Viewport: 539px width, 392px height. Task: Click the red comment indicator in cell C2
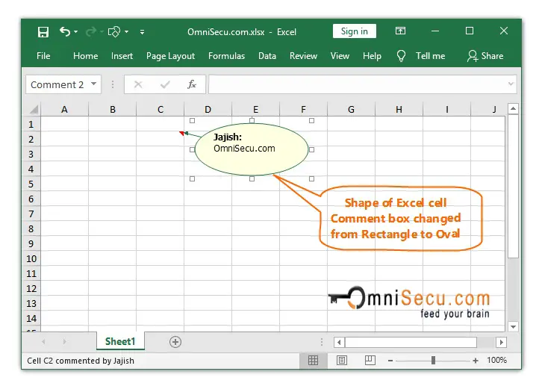(181, 133)
